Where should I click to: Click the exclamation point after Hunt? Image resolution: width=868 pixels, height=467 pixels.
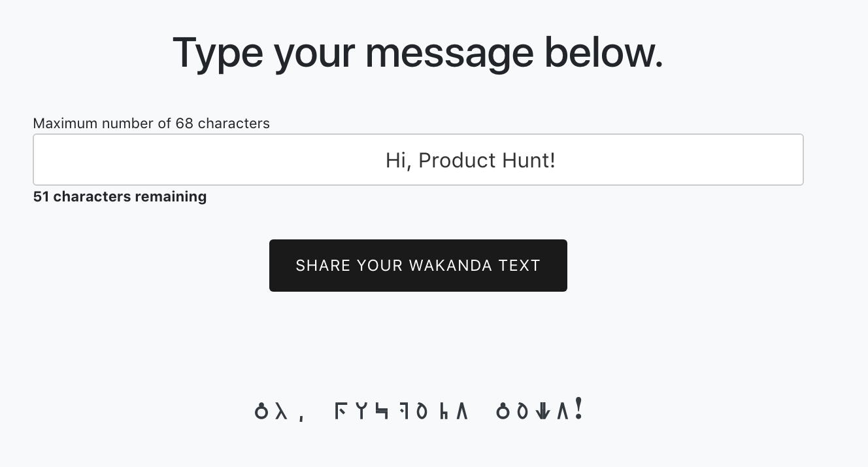click(553, 160)
